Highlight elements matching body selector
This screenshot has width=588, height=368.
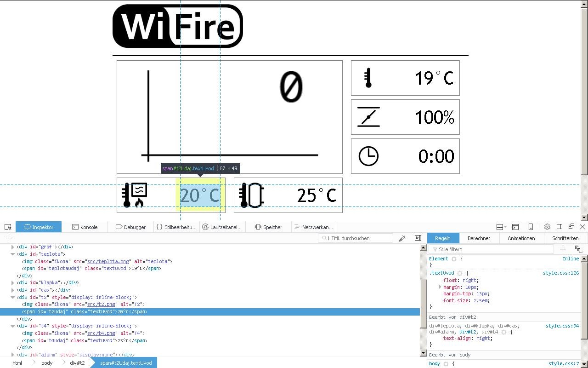click(446, 364)
